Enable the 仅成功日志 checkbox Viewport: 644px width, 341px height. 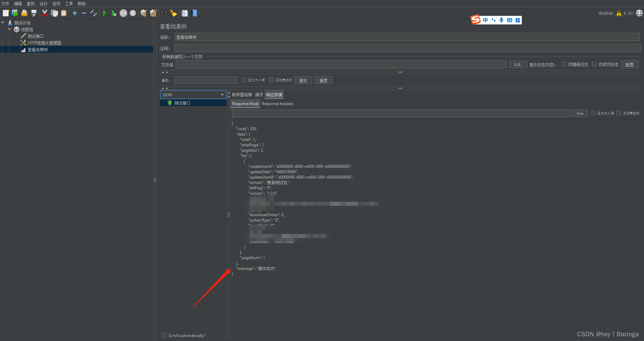(x=594, y=64)
